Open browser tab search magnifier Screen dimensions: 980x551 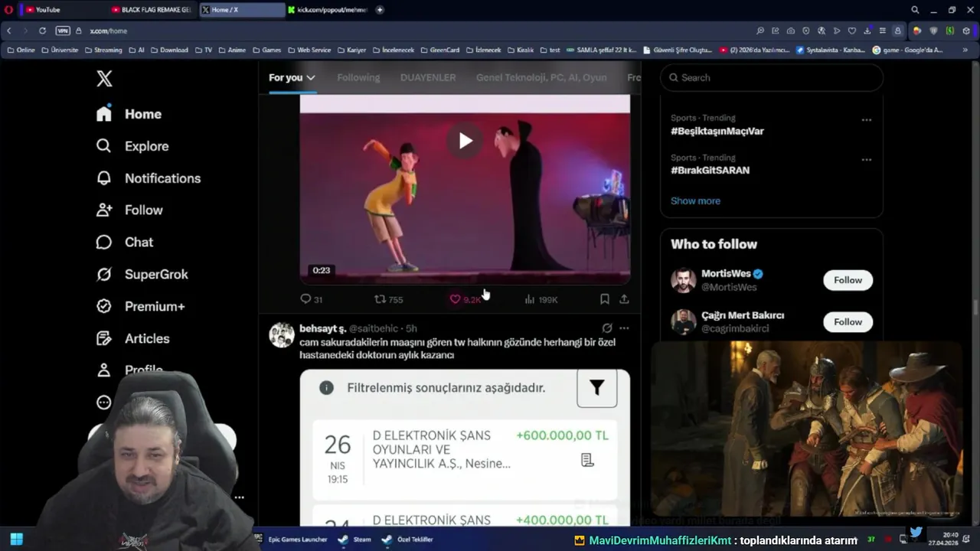click(x=915, y=10)
